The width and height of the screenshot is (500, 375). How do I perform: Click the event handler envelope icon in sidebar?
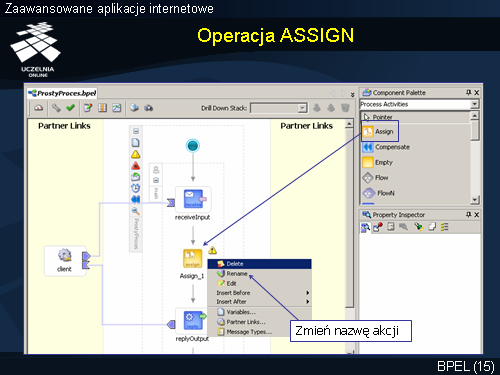135,177
